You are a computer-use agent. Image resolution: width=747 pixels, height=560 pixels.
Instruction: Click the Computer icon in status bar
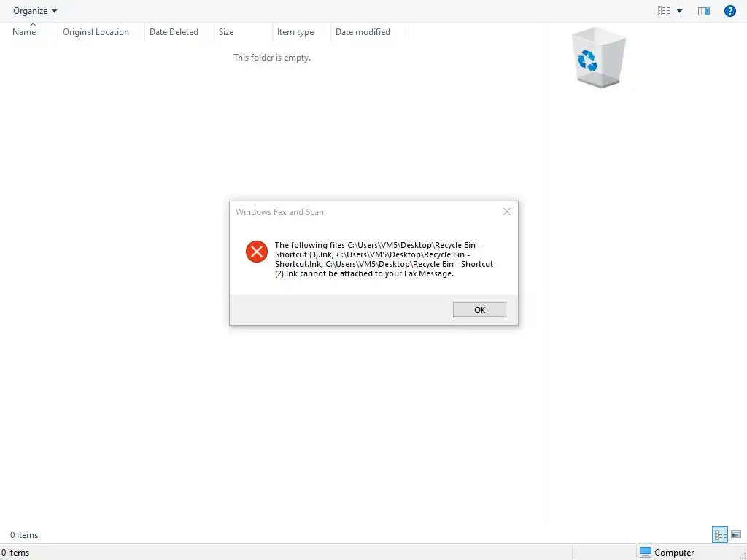pos(645,552)
